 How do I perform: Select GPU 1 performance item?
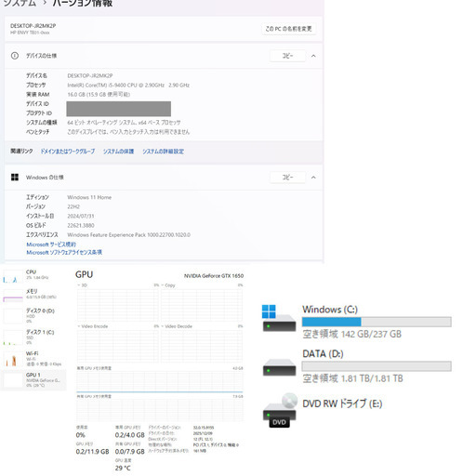click(33, 380)
